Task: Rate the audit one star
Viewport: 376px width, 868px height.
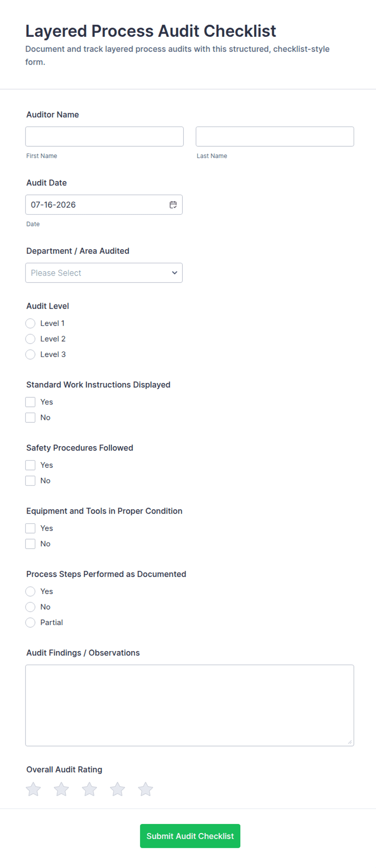Action: (x=33, y=789)
